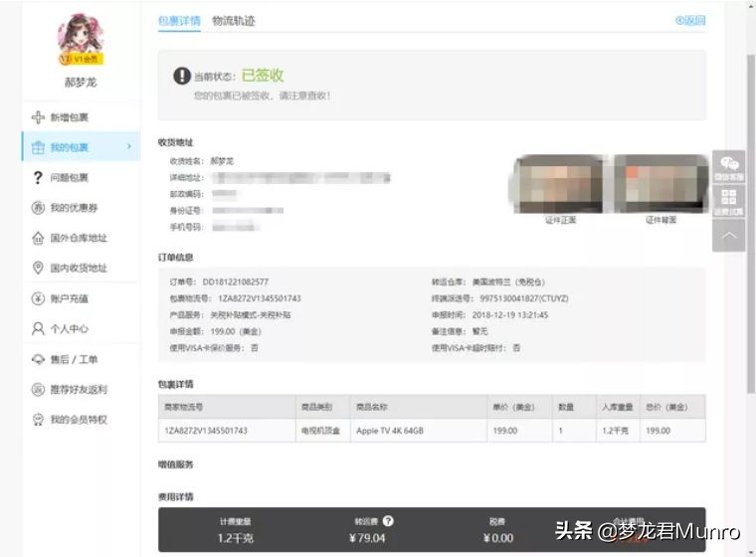
Task: Click the plus icon beside 新增包裹
Action: (x=38, y=117)
